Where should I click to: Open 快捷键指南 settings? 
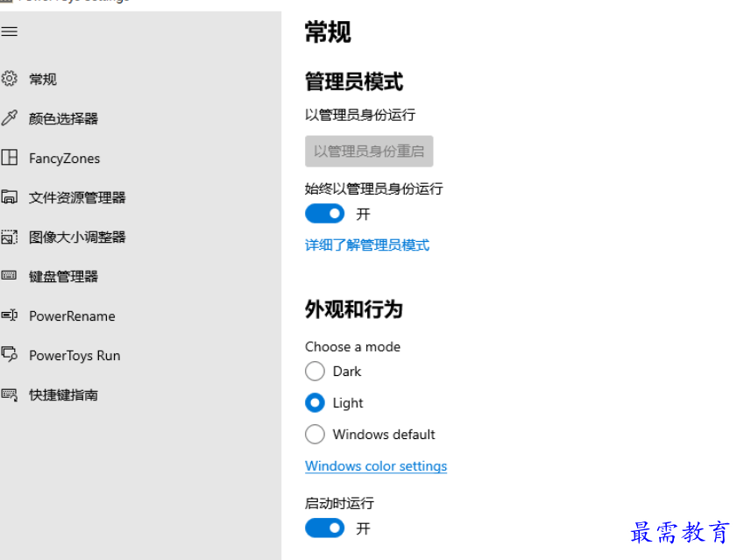pos(63,395)
